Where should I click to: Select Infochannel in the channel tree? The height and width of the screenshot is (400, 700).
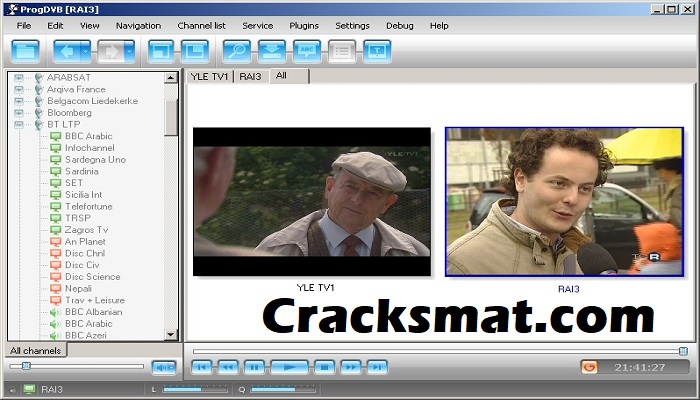point(89,148)
